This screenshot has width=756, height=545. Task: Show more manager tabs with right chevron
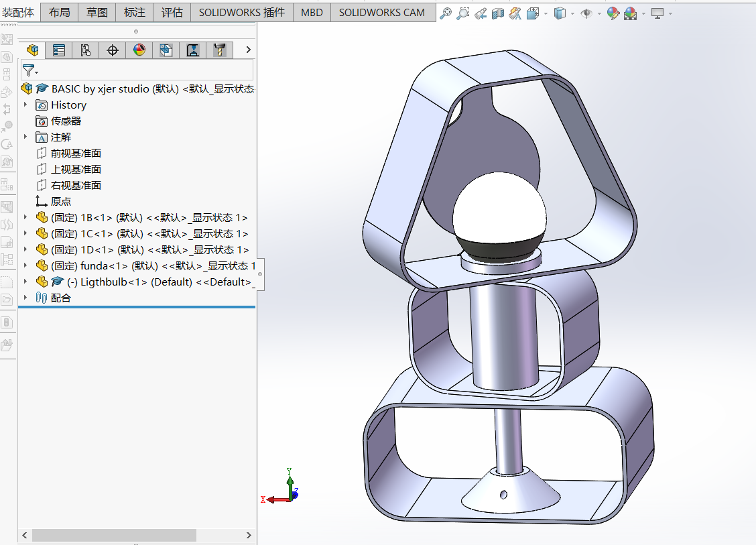pos(248,50)
